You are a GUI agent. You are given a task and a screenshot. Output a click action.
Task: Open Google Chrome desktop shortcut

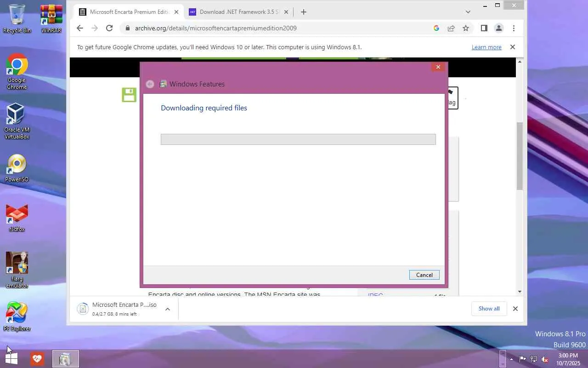click(x=17, y=72)
